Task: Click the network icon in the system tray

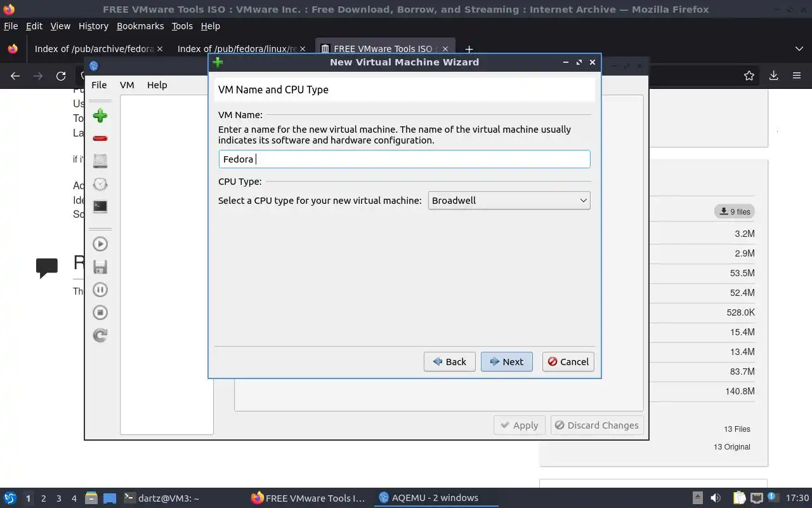Action: coord(756,498)
